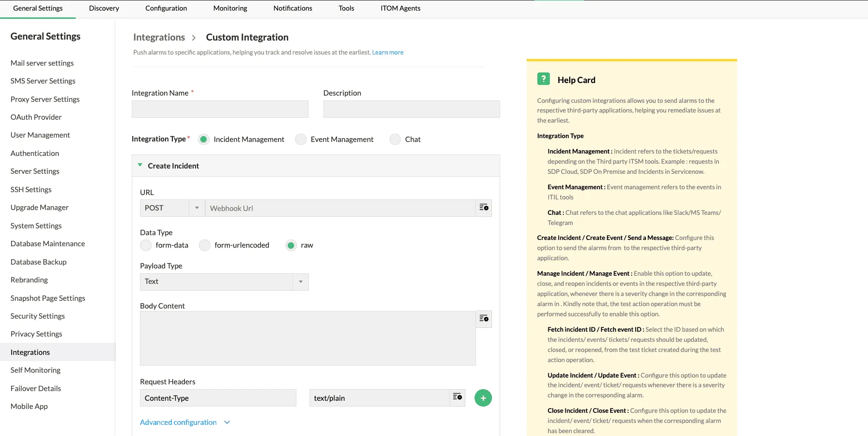Select the Event Management radio option

coord(301,140)
